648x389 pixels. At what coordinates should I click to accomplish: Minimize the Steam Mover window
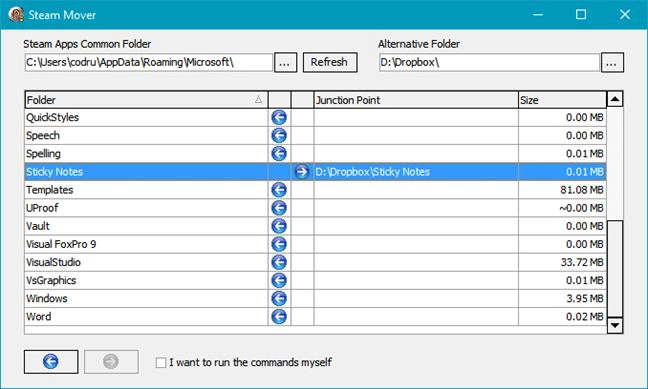pyautogui.click(x=538, y=15)
